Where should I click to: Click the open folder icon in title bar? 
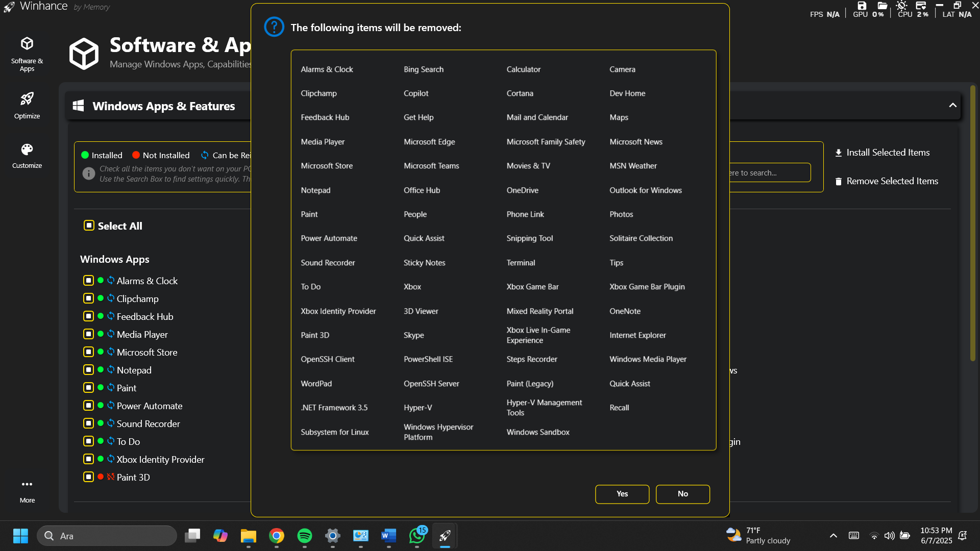pos(882,6)
